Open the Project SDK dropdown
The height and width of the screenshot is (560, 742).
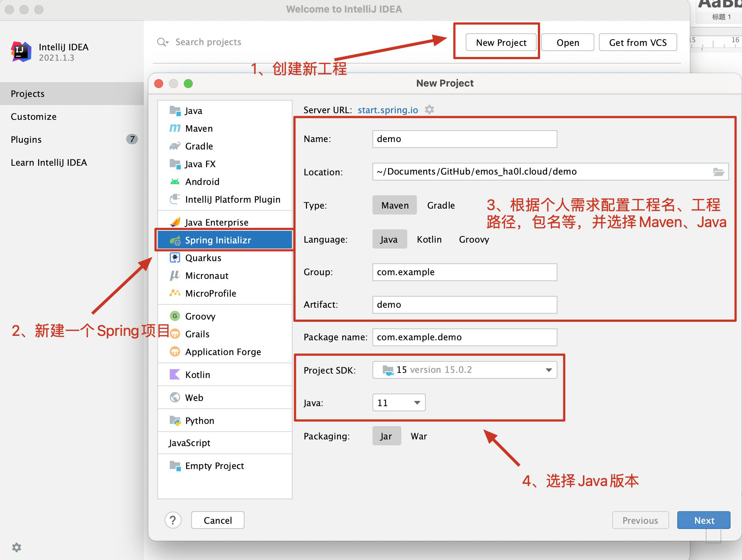tap(549, 370)
